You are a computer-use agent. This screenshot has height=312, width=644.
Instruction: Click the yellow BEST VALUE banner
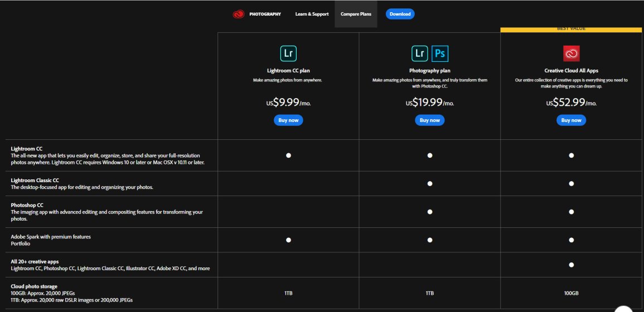pyautogui.click(x=572, y=29)
